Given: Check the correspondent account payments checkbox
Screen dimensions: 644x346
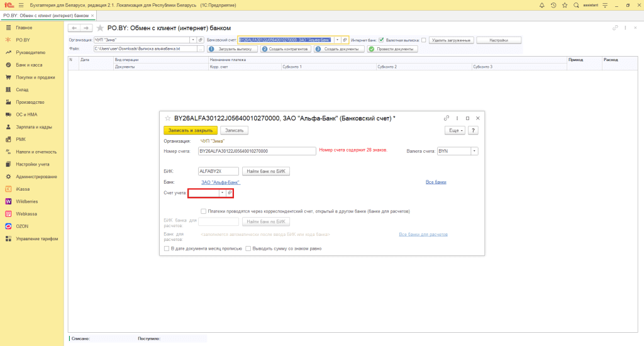Looking at the screenshot, I should tap(203, 211).
